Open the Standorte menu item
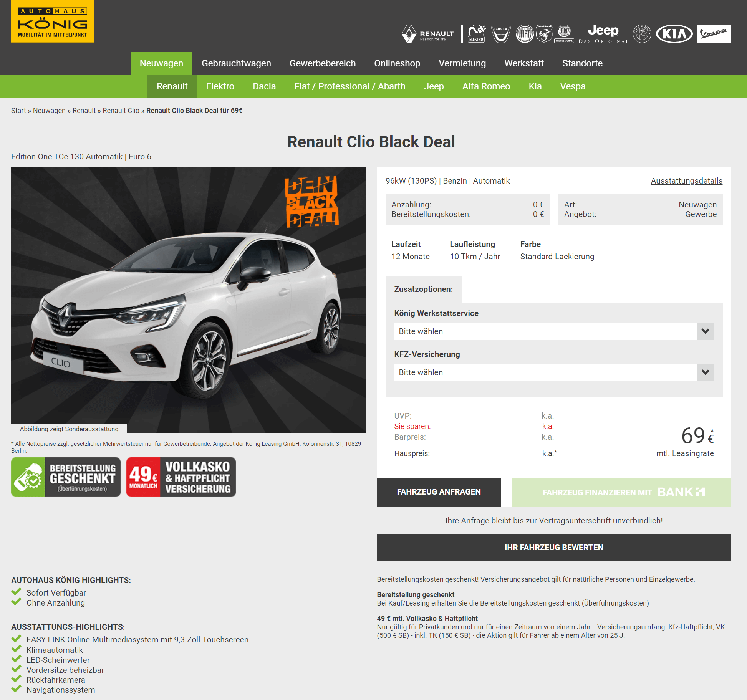This screenshot has height=700, width=747. click(x=582, y=63)
